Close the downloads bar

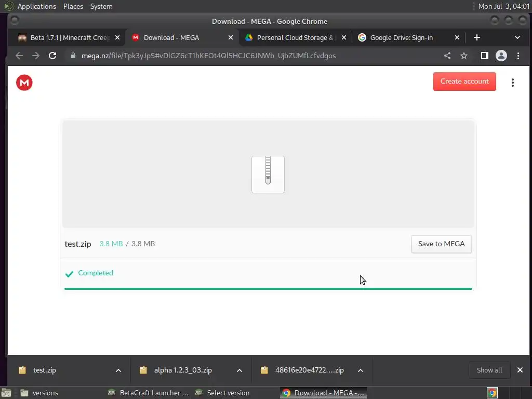[520, 370]
